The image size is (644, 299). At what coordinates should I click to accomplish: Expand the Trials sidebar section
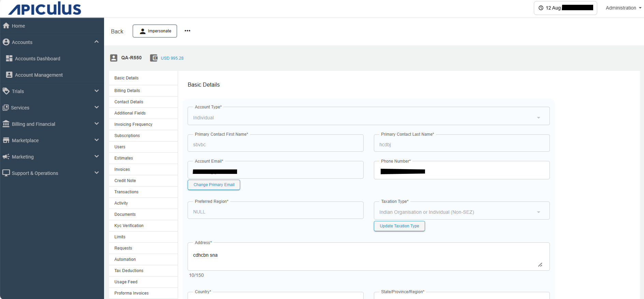click(97, 91)
